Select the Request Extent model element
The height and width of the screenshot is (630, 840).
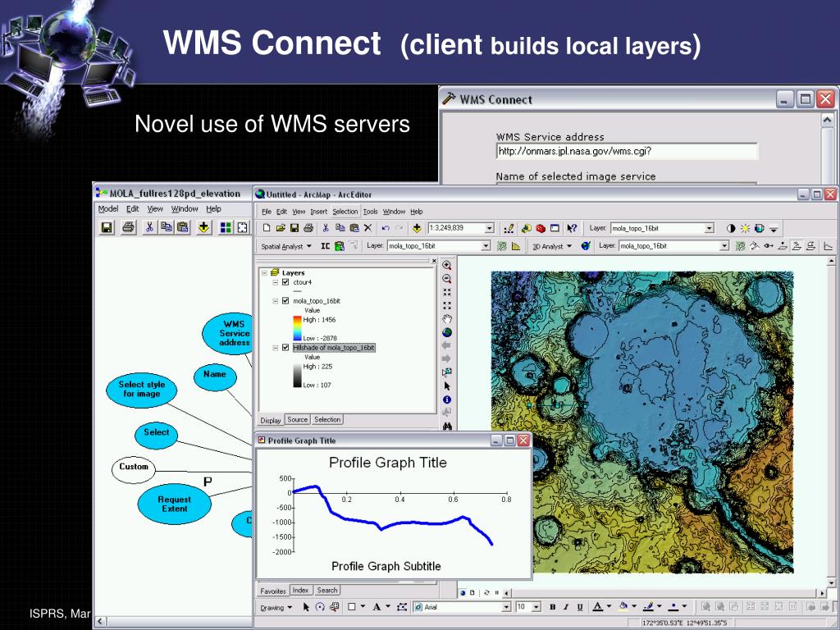(x=174, y=504)
